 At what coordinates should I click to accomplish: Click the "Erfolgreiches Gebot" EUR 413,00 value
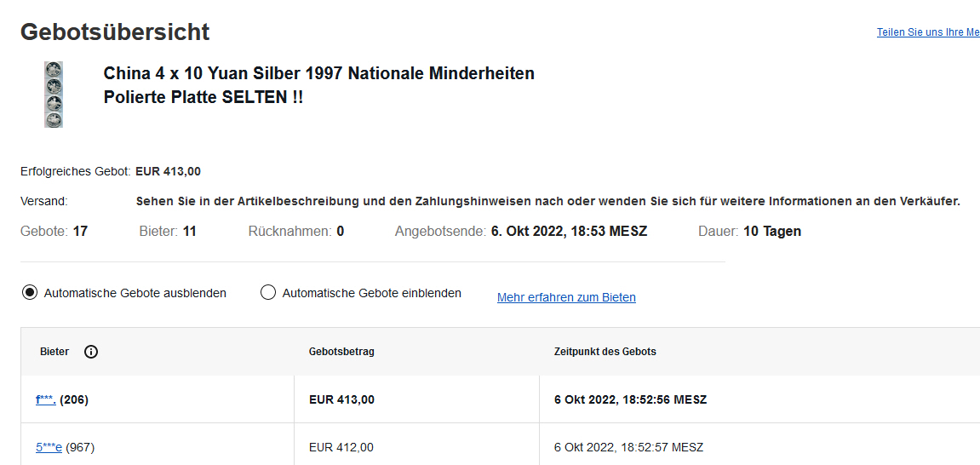click(x=169, y=171)
